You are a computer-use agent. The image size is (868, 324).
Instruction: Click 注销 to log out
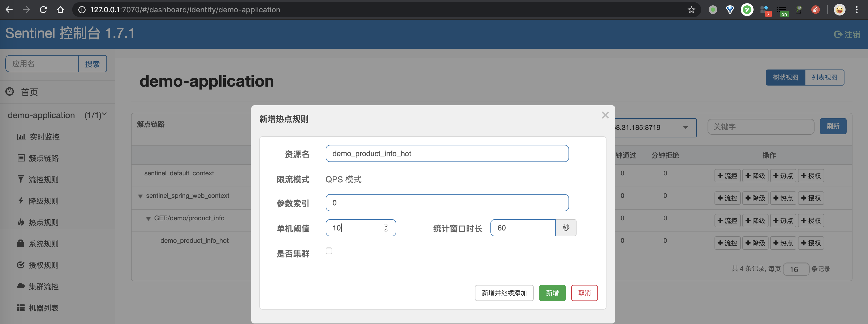point(848,34)
